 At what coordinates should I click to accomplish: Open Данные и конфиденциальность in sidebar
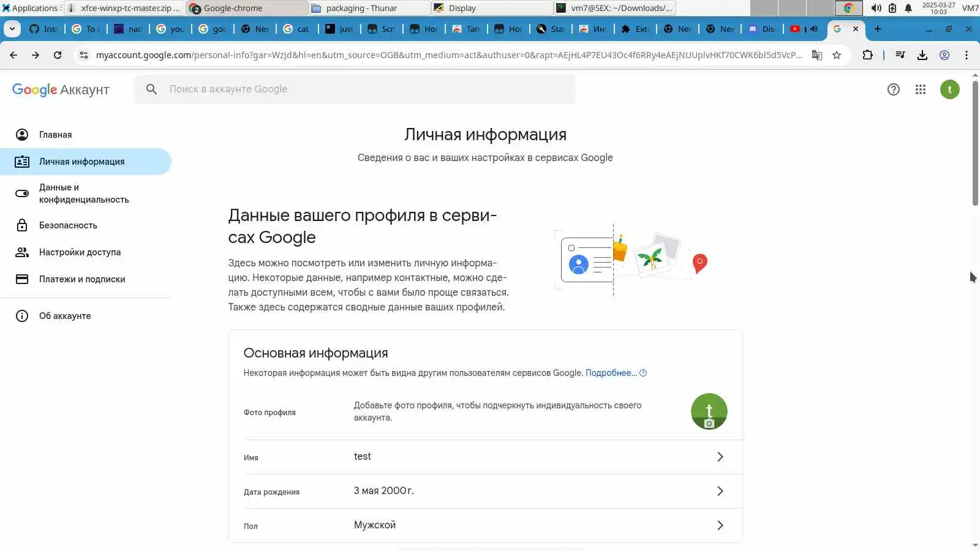tap(86, 193)
